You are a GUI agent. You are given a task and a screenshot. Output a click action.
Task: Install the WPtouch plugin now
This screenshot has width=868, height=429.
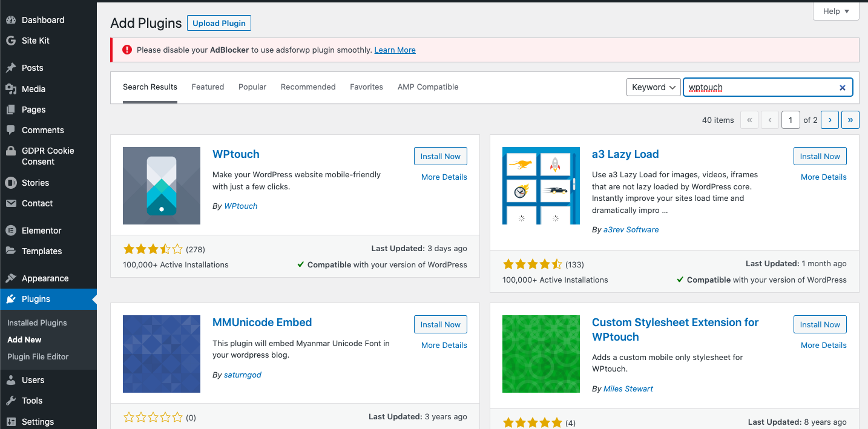click(x=441, y=156)
